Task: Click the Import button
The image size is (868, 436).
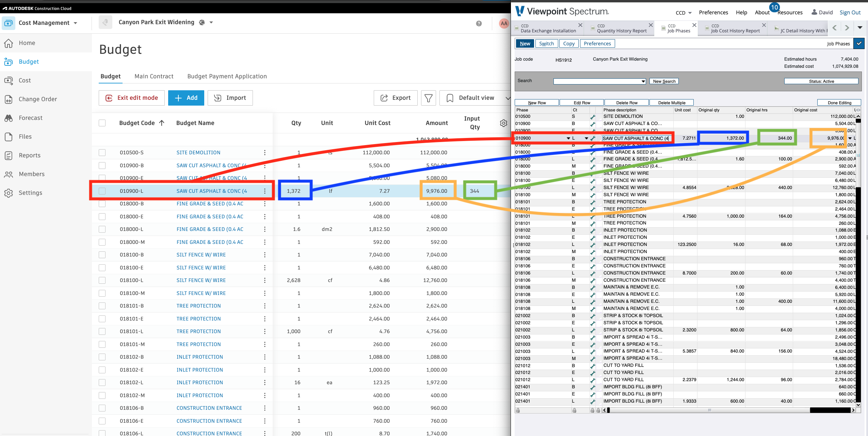Action: point(230,98)
